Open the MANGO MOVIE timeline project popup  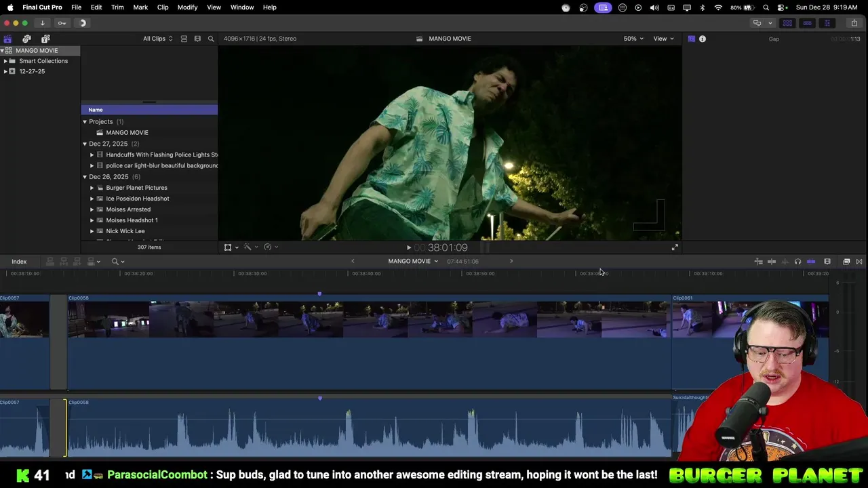[x=413, y=262]
